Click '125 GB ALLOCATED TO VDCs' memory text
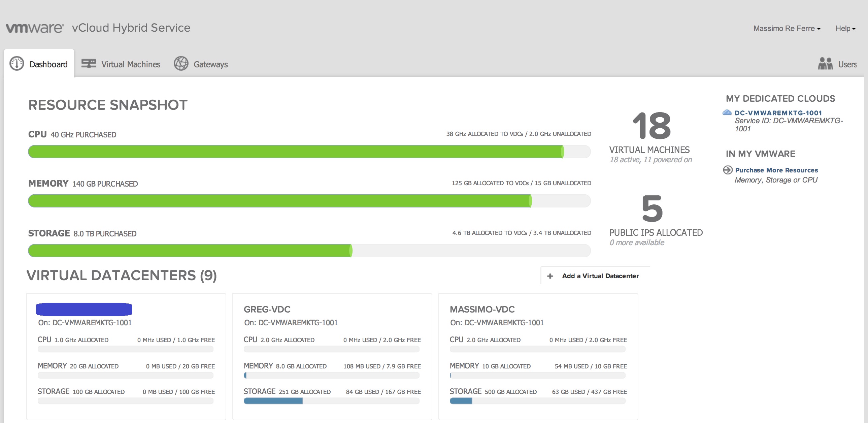 click(490, 183)
